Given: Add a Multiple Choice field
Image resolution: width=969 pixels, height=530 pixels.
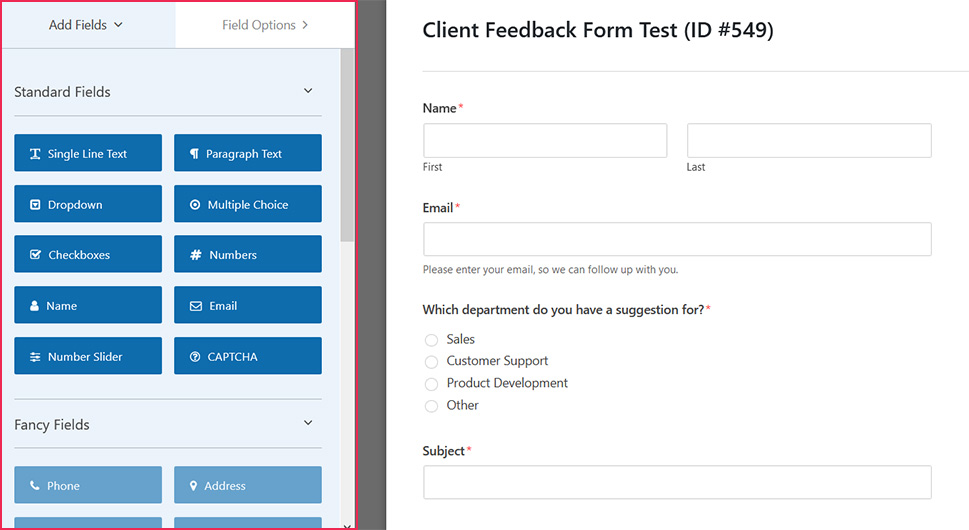Looking at the screenshot, I should (248, 204).
